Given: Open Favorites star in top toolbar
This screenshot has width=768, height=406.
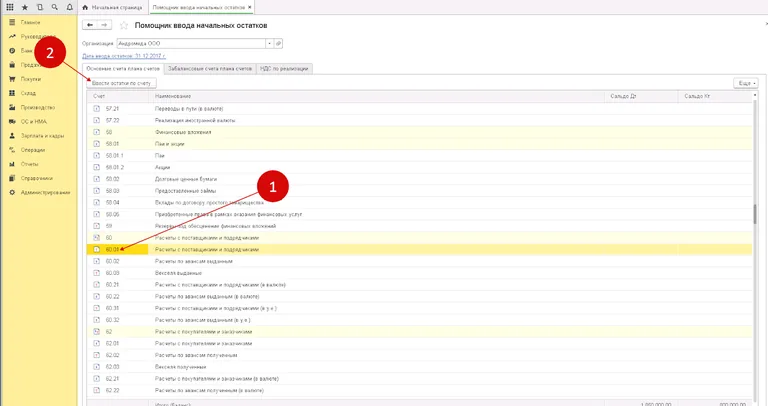Looking at the screenshot, I should click(x=25, y=7).
